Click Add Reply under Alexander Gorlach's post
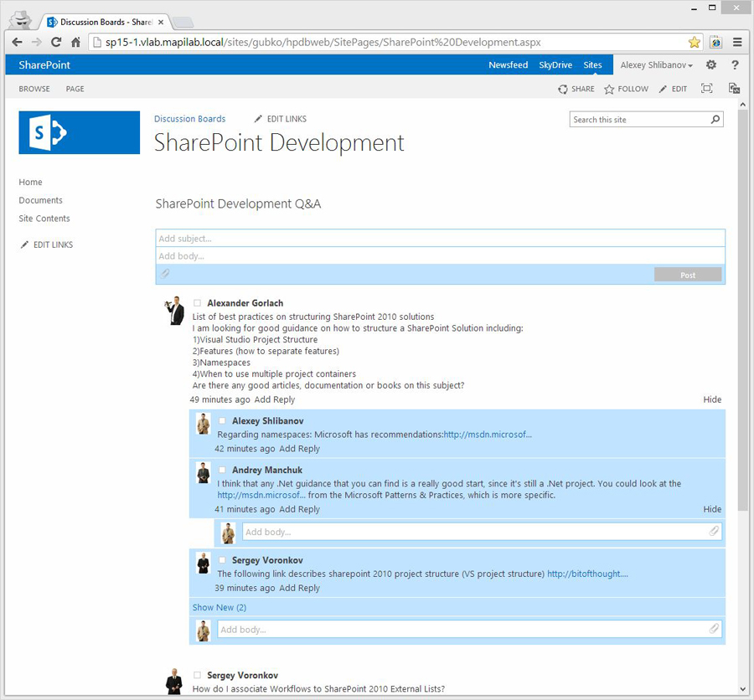 click(x=275, y=399)
